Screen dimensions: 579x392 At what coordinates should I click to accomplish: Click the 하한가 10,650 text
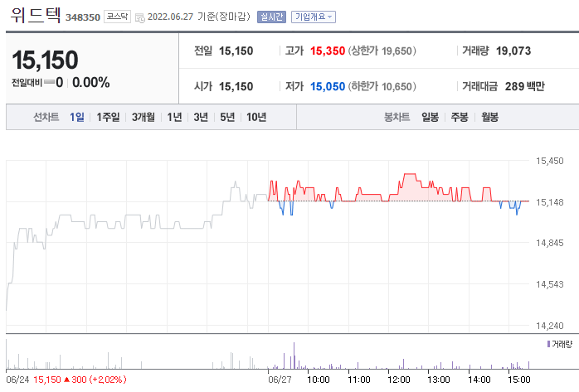(382, 87)
